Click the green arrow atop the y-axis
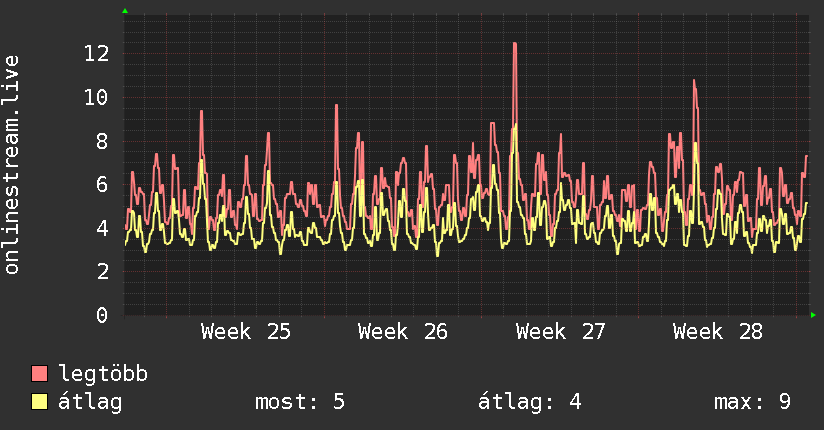 pos(125,11)
